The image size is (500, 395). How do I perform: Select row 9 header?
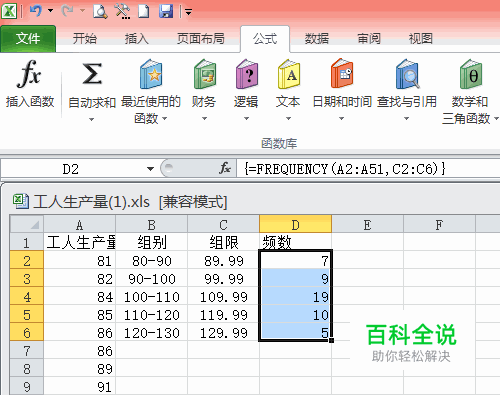(x=27, y=386)
